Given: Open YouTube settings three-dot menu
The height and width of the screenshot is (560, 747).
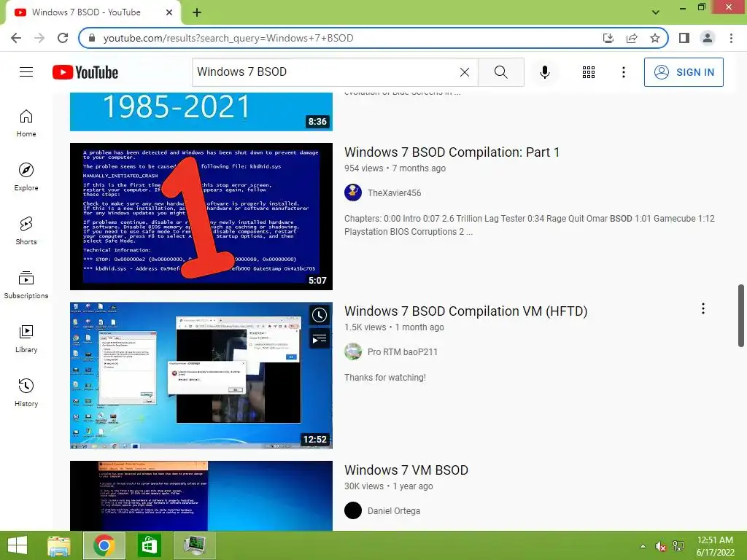Looking at the screenshot, I should click(x=623, y=72).
